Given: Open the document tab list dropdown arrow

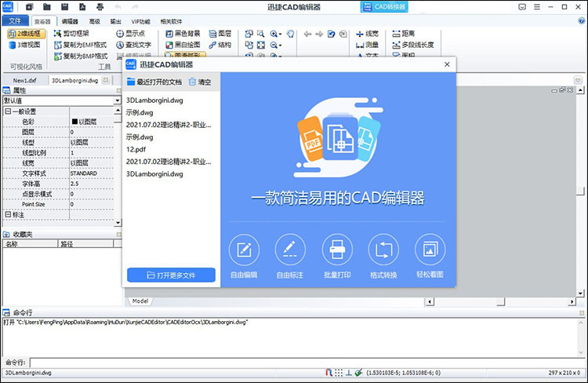Looking at the screenshot, I should tap(578, 80).
